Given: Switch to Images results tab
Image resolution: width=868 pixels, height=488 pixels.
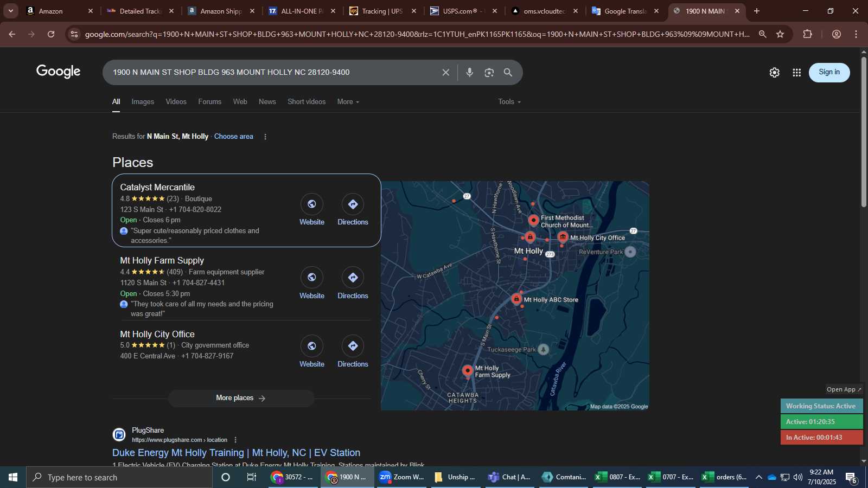Looking at the screenshot, I should click(143, 102).
